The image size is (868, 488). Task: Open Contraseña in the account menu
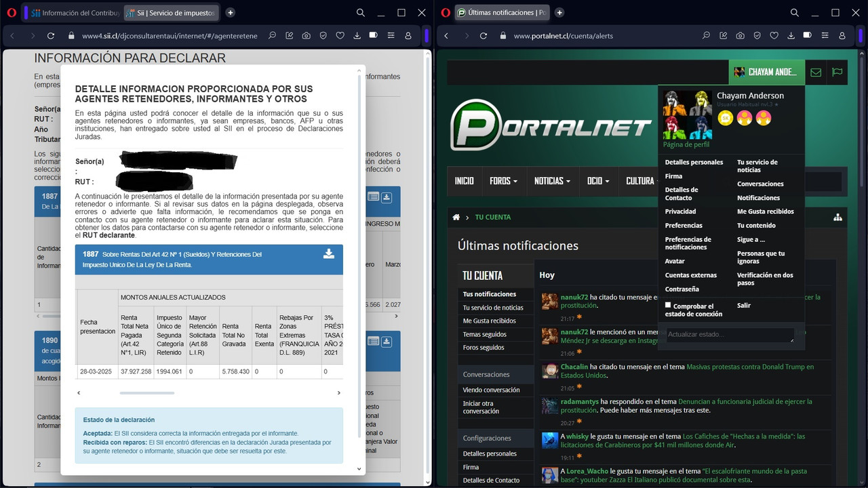coord(682,289)
